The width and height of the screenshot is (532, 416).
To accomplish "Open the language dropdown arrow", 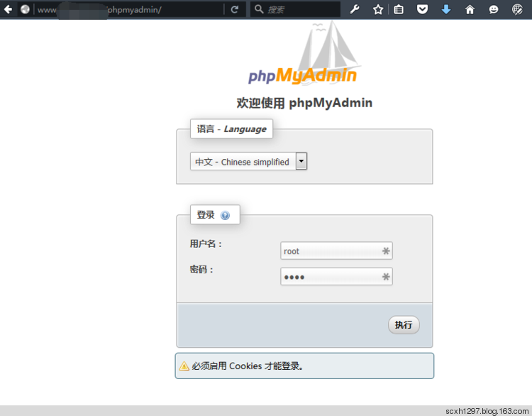I will coord(301,161).
